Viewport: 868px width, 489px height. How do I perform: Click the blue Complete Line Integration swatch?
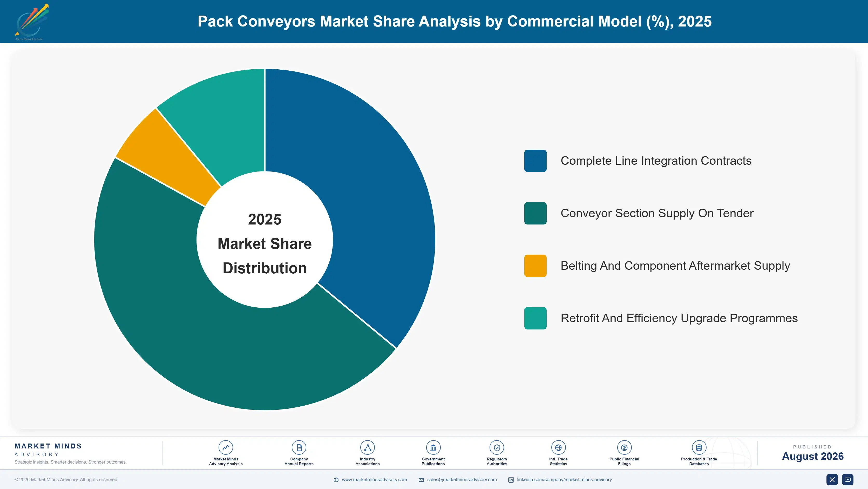point(535,161)
